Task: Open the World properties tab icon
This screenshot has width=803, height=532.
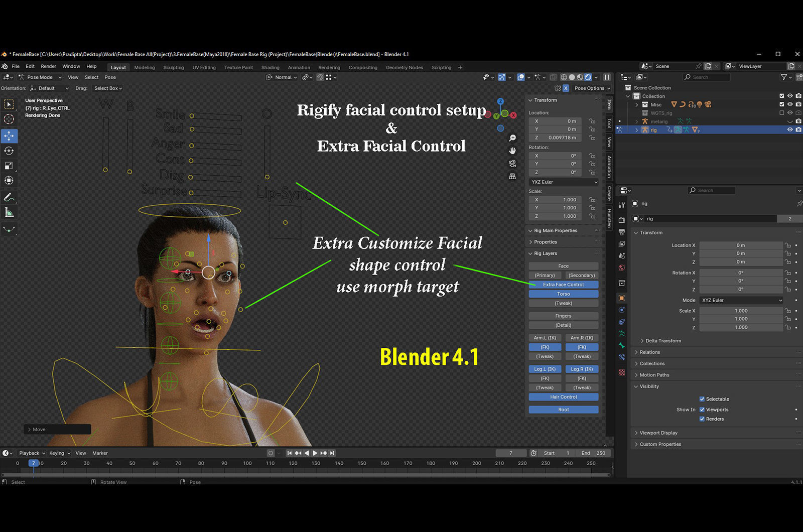Action: [x=622, y=268]
